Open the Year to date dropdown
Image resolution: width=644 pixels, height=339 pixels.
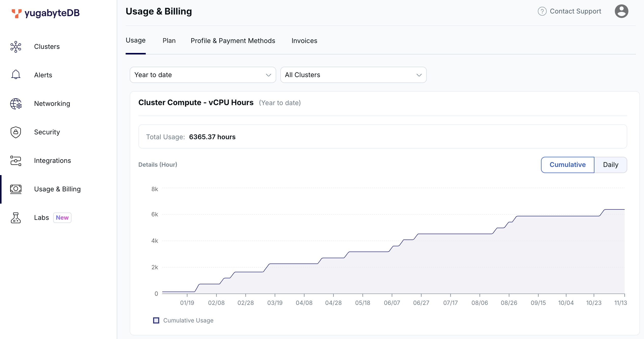pos(202,75)
